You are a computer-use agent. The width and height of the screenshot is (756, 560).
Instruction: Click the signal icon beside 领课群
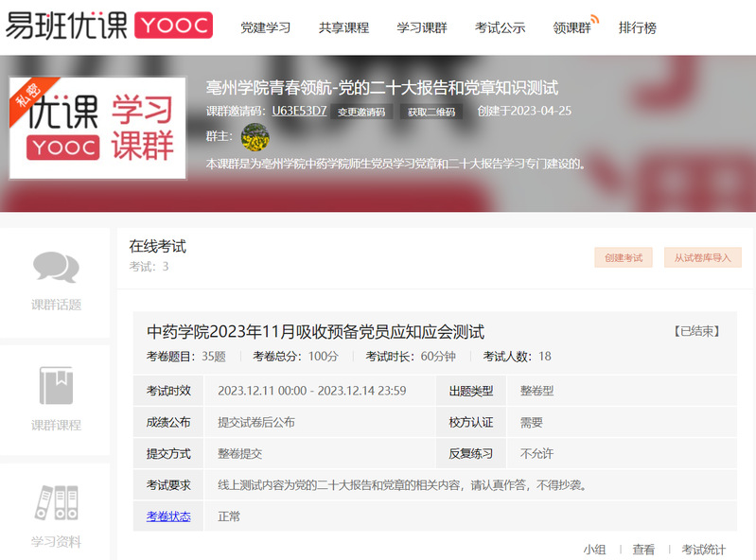tap(595, 19)
